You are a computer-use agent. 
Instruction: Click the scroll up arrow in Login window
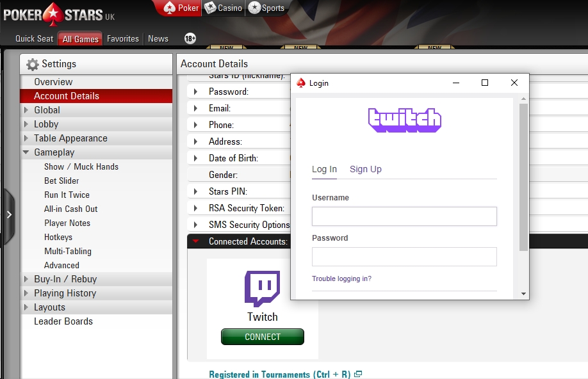[x=523, y=99]
